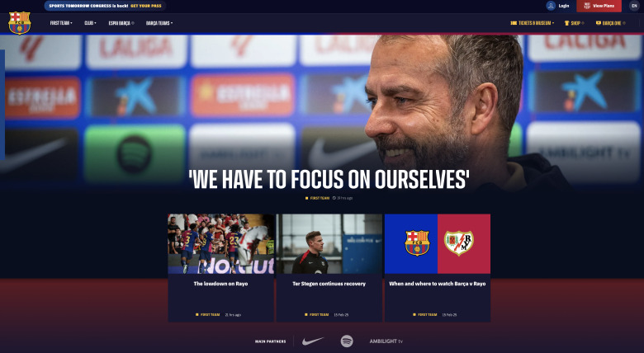This screenshot has width=644, height=353.
Task: Click the First Team tag under the headline
Action: coord(318,198)
